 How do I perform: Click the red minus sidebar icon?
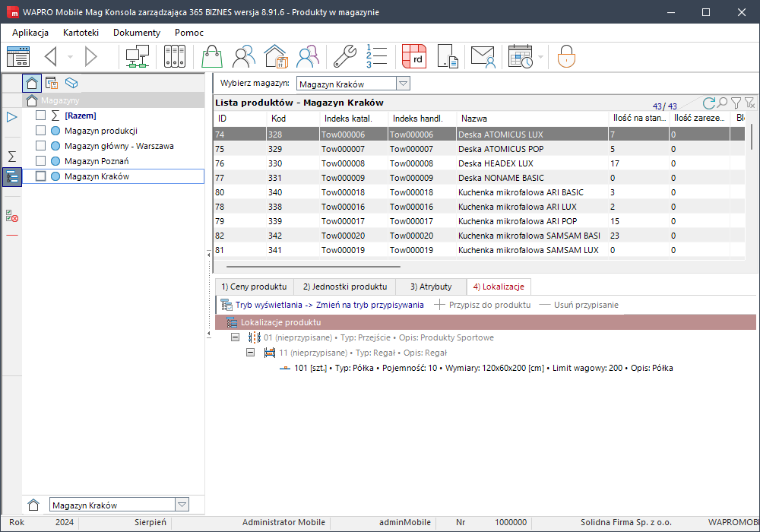click(12, 236)
